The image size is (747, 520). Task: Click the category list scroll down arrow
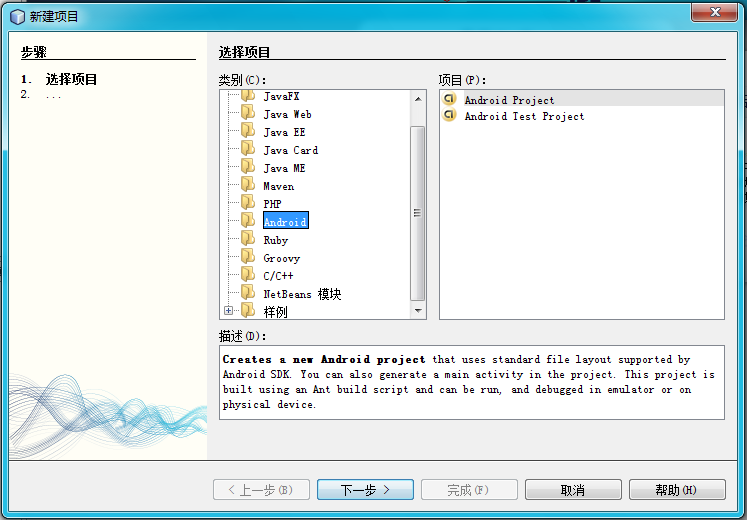tap(418, 310)
